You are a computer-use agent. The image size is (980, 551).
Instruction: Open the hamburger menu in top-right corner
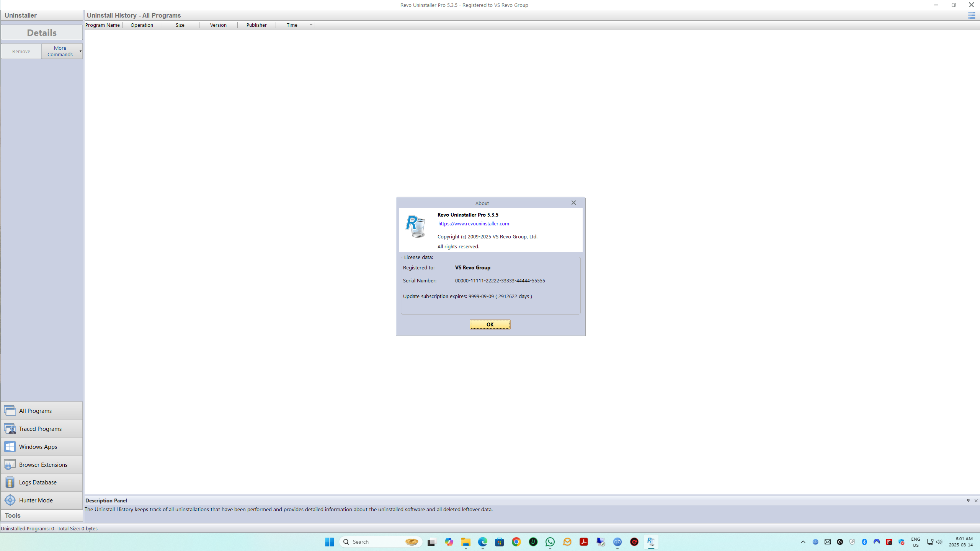(x=972, y=15)
